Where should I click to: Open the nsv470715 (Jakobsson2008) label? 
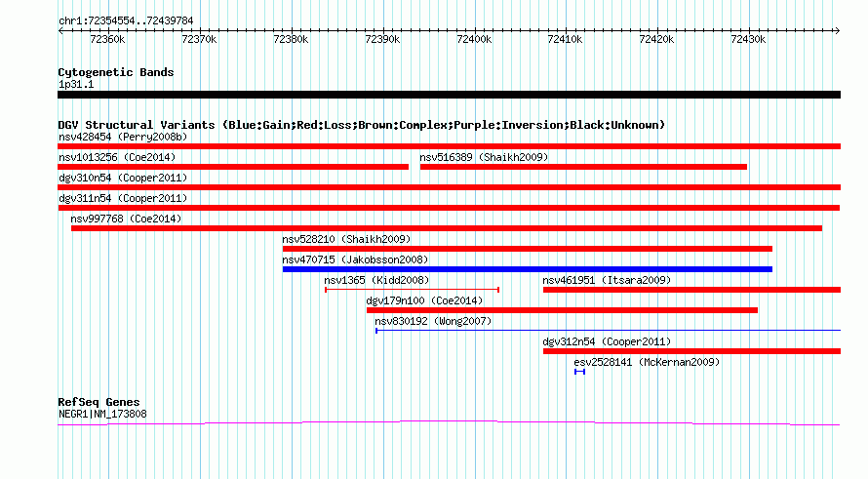click(355, 259)
